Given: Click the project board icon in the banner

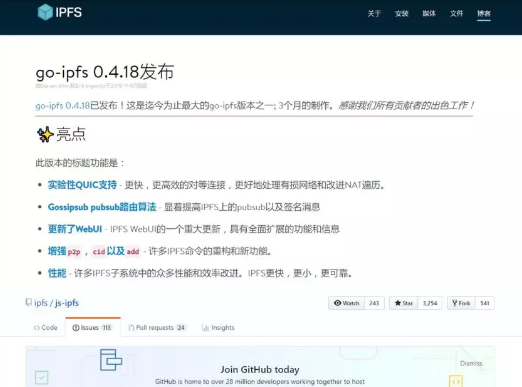Looking at the screenshot, I should tap(111, 360).
